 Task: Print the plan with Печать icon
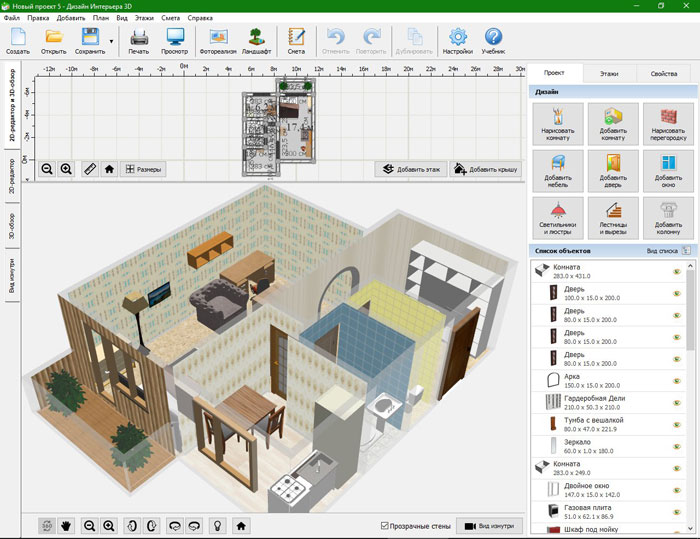[x=139, y=41]
